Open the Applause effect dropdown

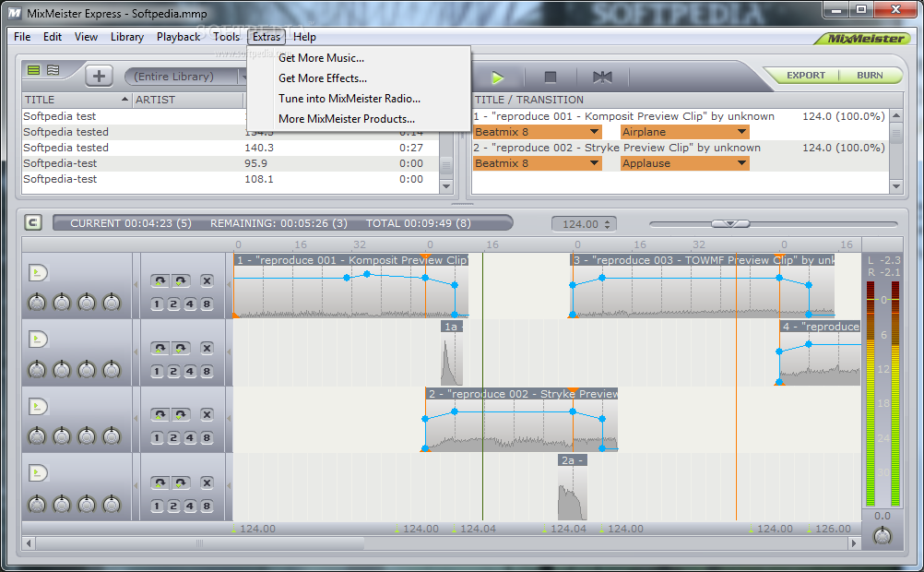pos(685,163)
